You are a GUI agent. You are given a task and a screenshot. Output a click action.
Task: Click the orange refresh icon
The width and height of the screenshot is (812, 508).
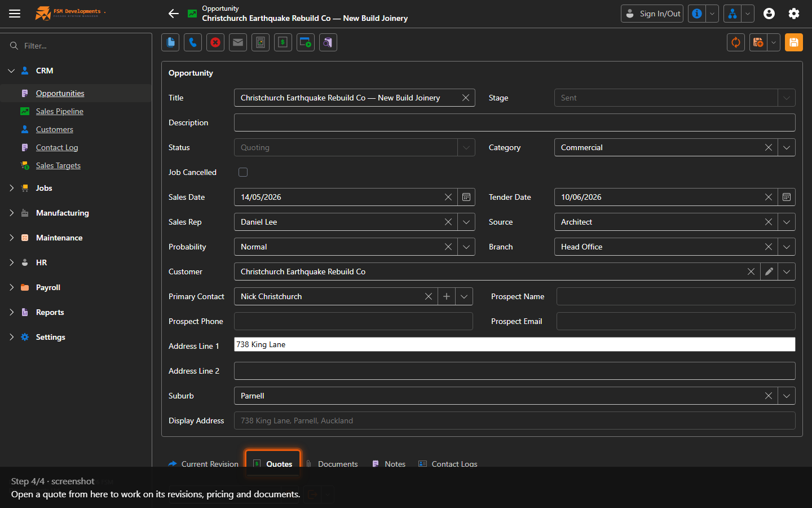click(x=736, y=42)
